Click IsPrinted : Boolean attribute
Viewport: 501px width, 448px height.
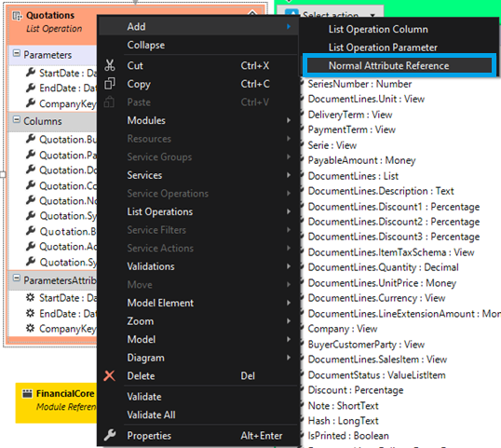[x=348, y=436]
